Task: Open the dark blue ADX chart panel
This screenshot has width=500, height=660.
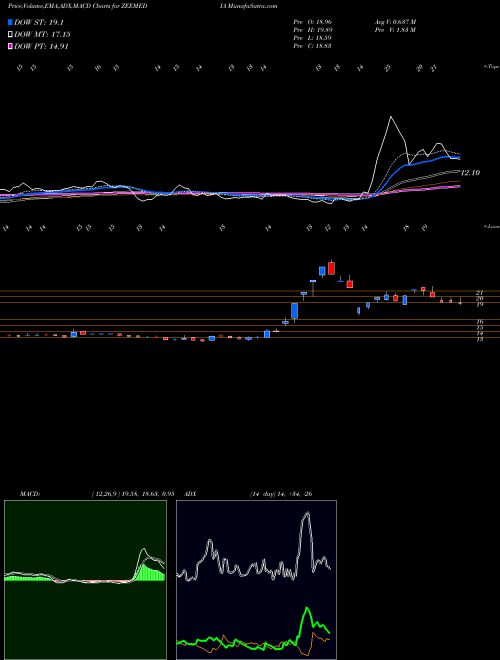Action: [x=256, y=580]
